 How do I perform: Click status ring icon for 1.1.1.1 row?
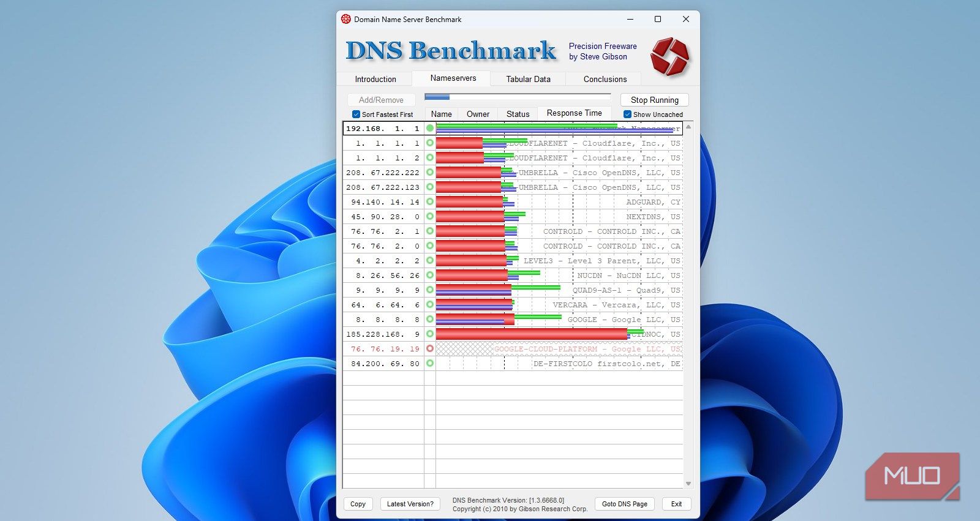click(430, 143)
